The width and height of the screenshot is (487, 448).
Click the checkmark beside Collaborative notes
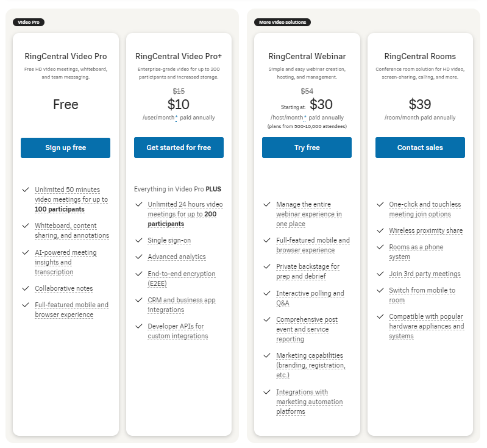pos(25,288)
